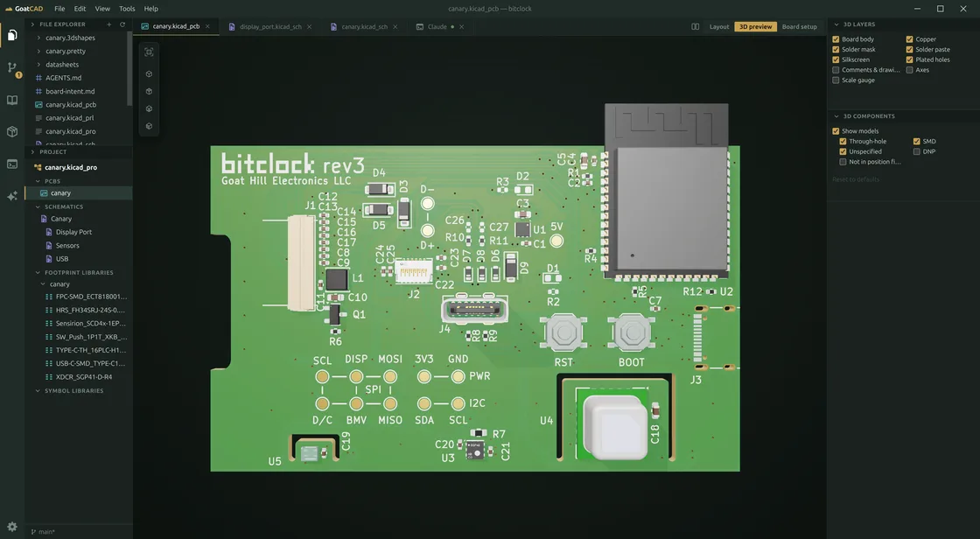Viewport: 980px width, 539px height.
Task: Open the 3D package cube sidebar icon
Action: tap(12, 132)
